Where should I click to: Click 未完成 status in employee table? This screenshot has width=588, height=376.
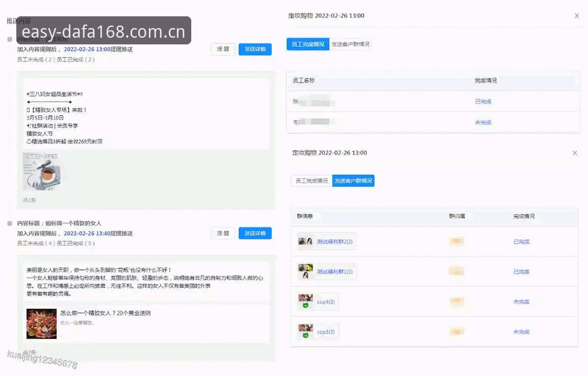click(483, 122)
